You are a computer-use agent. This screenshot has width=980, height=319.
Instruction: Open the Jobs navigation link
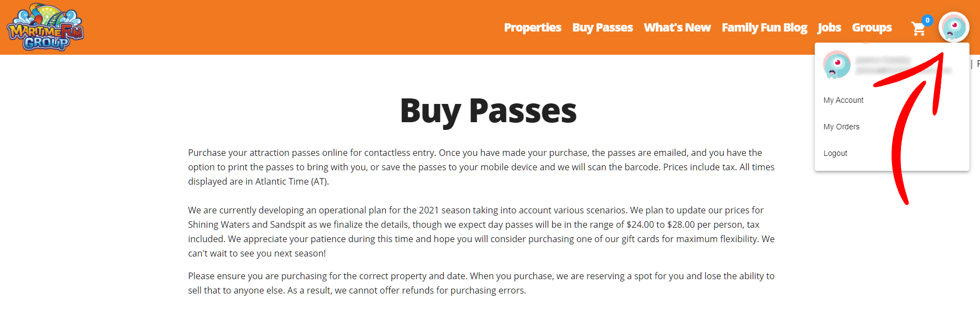tap(829, 28)
